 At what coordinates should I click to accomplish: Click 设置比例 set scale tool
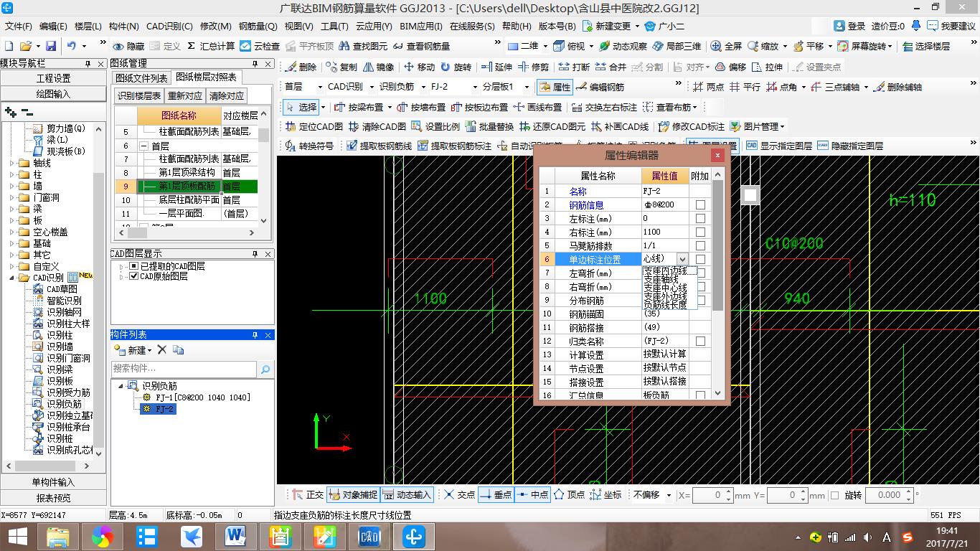click(x=435, y=126)
